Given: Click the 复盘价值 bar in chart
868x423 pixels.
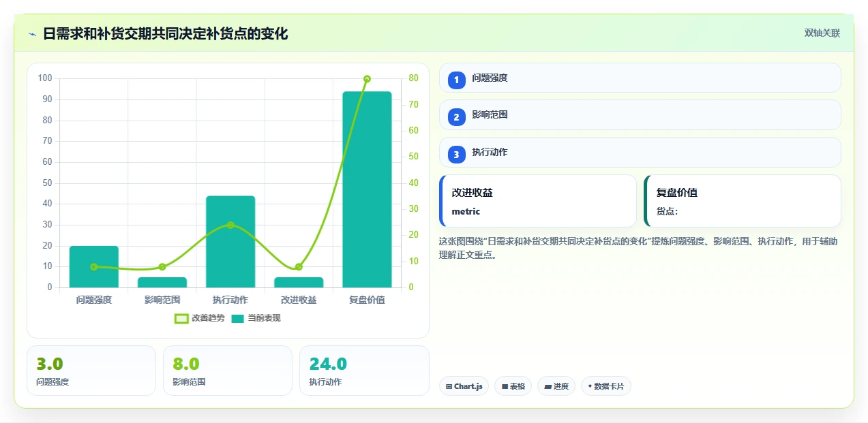Looking at the screenshot, I should point(367,189).
